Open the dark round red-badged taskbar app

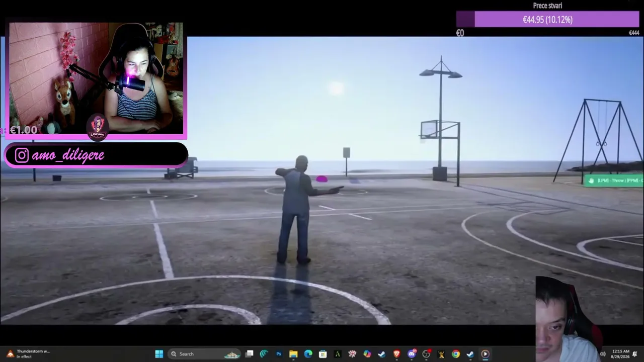coord(426,354)
